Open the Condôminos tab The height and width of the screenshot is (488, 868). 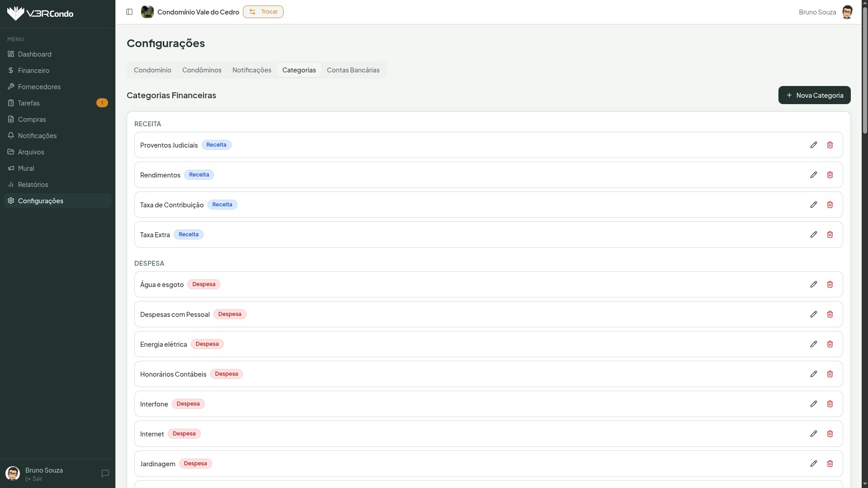(x=202, y=70)
